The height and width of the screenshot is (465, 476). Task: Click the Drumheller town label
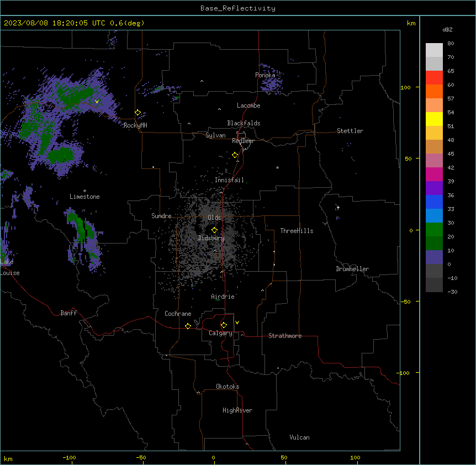(352, 269)
